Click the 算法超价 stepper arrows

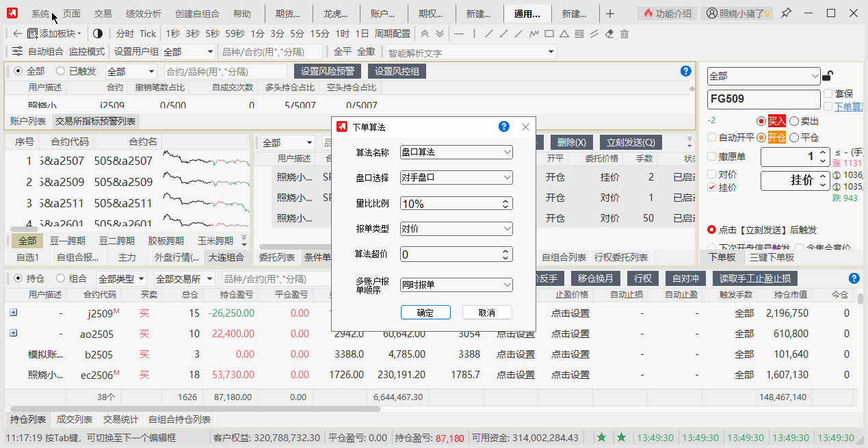tap(506, 254)
